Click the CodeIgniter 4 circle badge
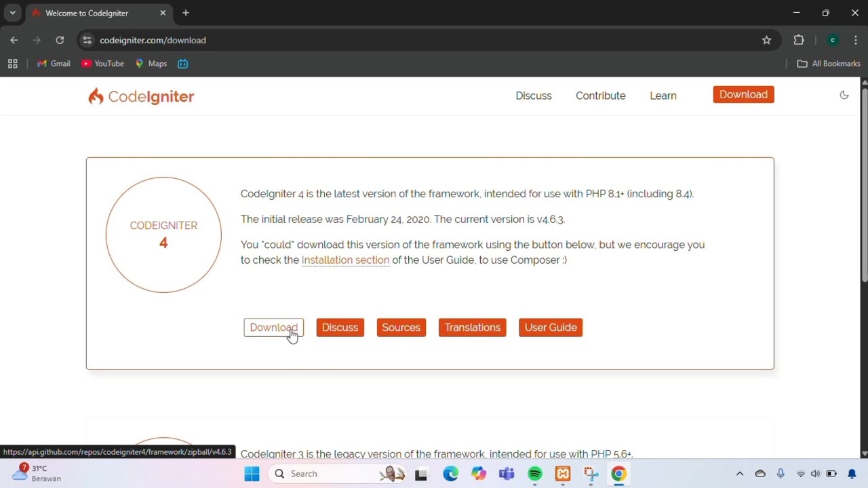Viewport: 868px width, 488px height. (163, 235)
